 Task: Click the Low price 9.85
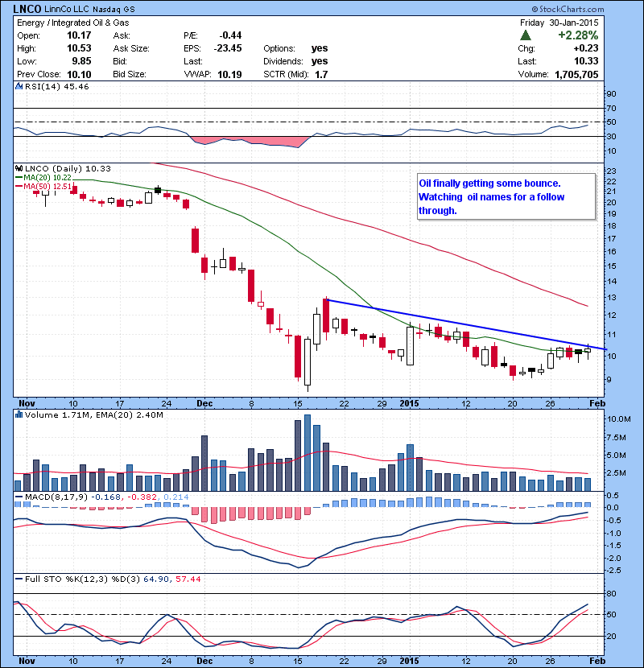(x=81, y=61)
